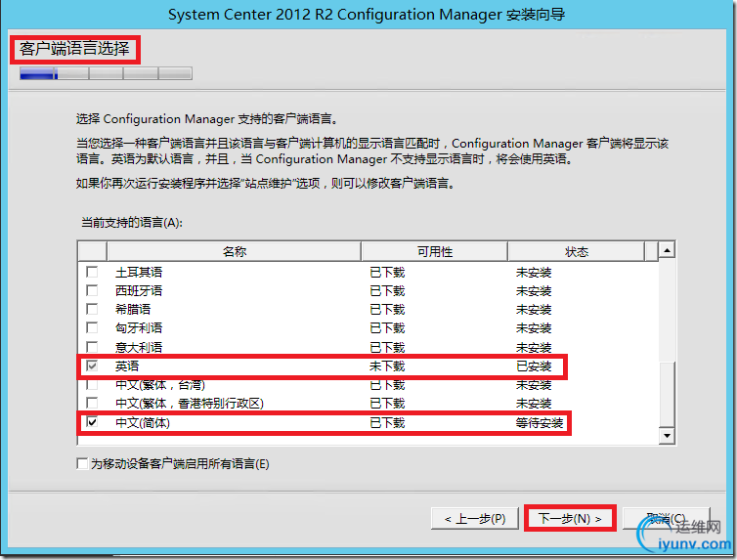Select the 希腊语 row name
Image resolution: width=737 pixels, height=560 pixels.
coord(133,310)
